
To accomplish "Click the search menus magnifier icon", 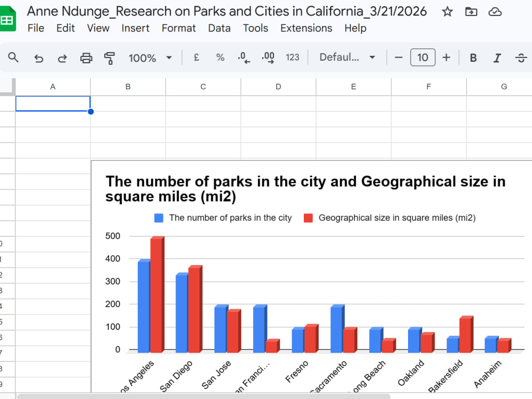I will tap(13, 57).
